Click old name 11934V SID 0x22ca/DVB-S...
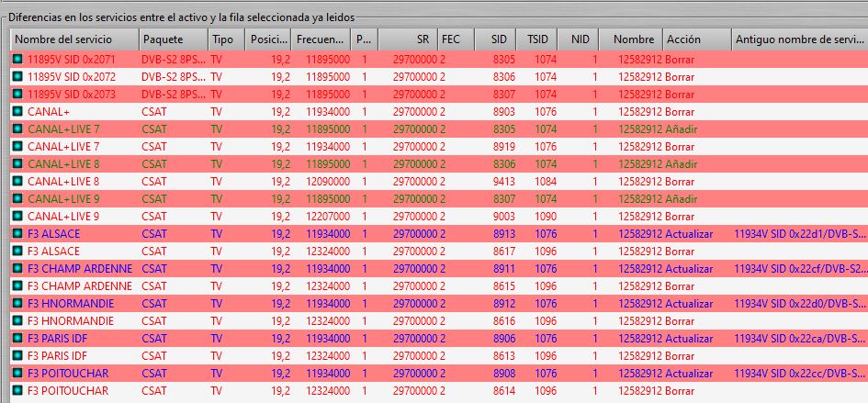Image resolution: width=868 pixels, height=403 pixels. [x=799, y=338]
